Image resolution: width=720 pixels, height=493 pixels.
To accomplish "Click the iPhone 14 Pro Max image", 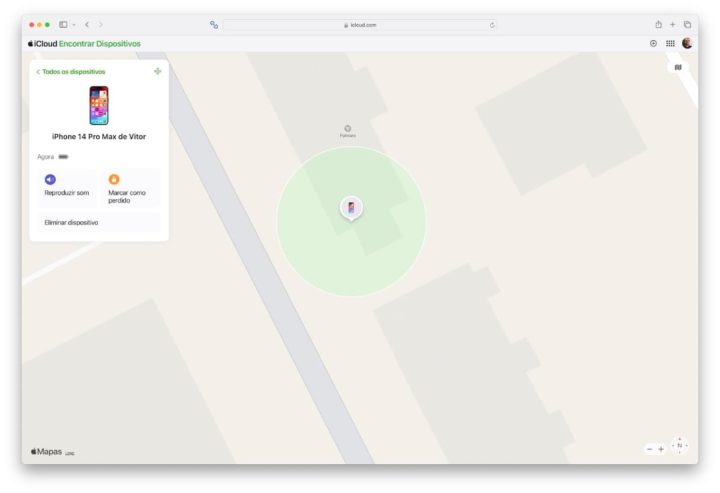I will pos(99,106).
